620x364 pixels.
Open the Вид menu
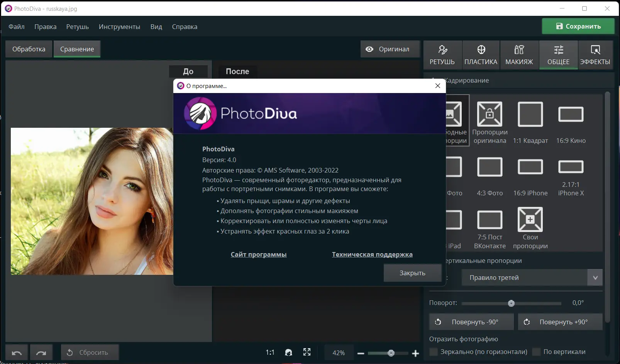coord(156,27)
